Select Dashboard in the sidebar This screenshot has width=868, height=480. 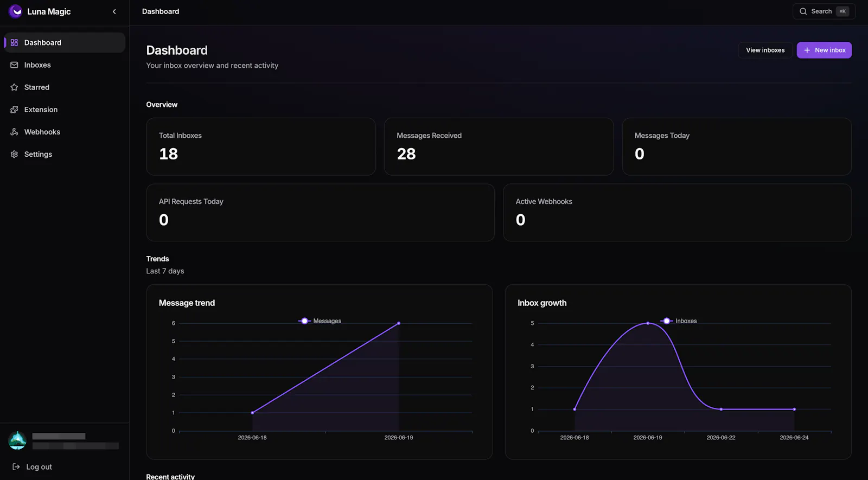[65, 43]
